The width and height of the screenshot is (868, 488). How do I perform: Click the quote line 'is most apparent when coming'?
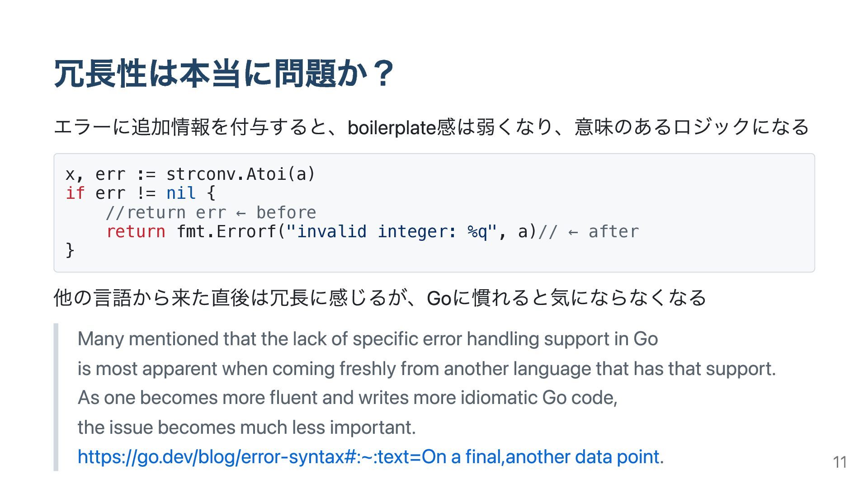coord(427,369)
